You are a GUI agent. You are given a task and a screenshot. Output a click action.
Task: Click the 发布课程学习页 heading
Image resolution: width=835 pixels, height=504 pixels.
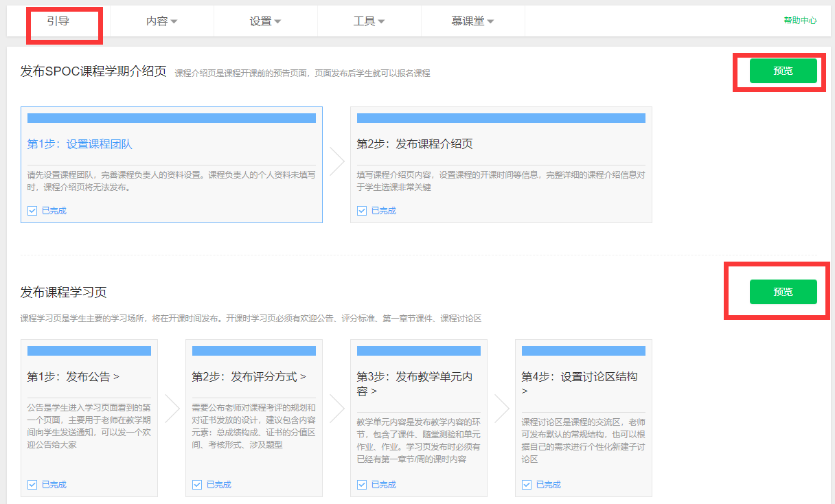64,293
